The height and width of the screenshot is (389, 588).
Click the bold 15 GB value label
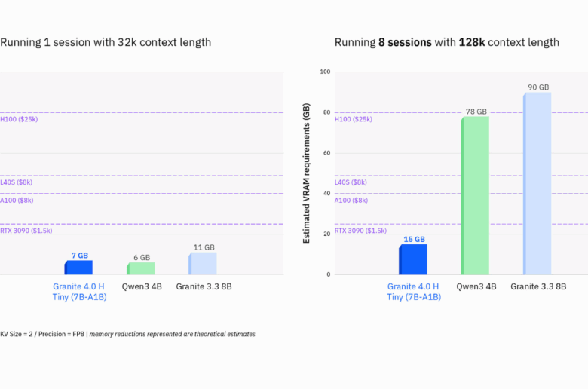(414, 239)
